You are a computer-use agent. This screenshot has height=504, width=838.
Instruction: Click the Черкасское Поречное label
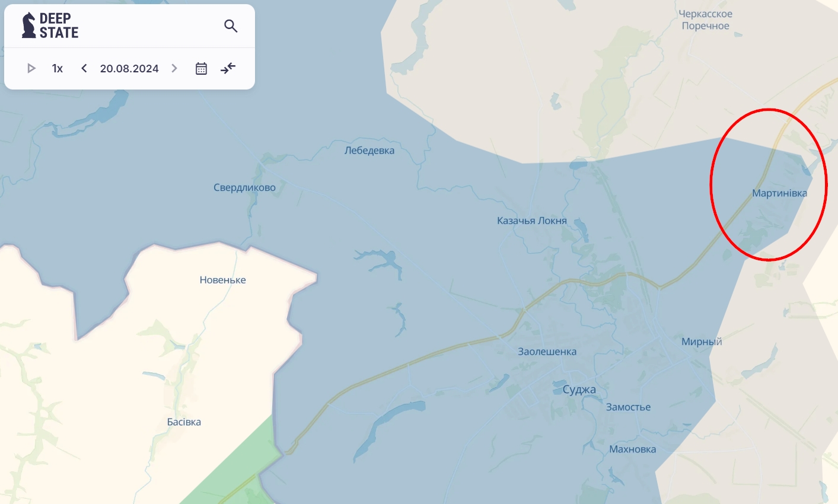706,20
